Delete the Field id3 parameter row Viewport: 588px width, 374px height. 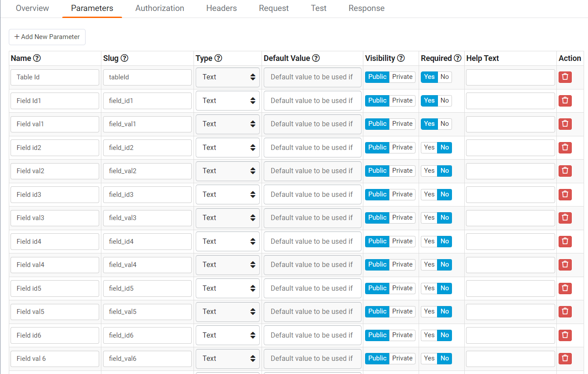[x=565, y=194]
